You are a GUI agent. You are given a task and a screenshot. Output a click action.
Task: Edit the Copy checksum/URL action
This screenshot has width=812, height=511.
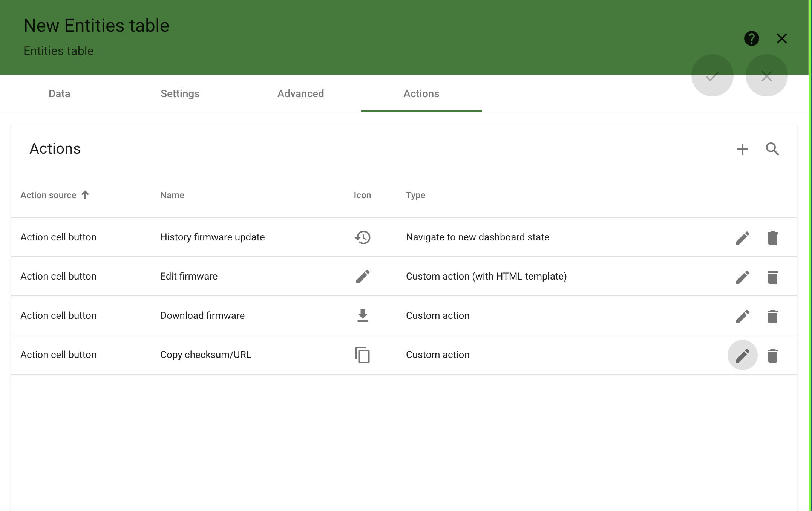pos(742,355)
